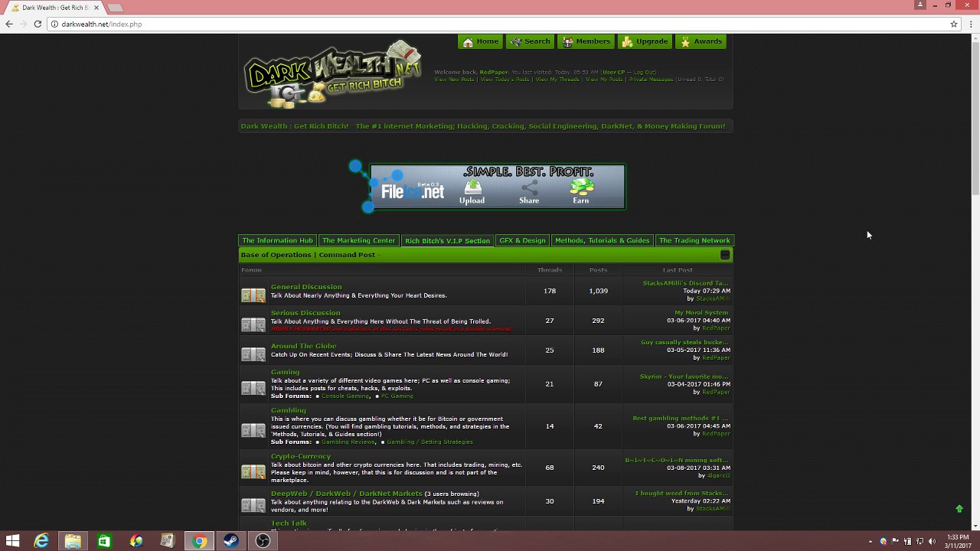Open the Members navigation button

coord(586,41)
